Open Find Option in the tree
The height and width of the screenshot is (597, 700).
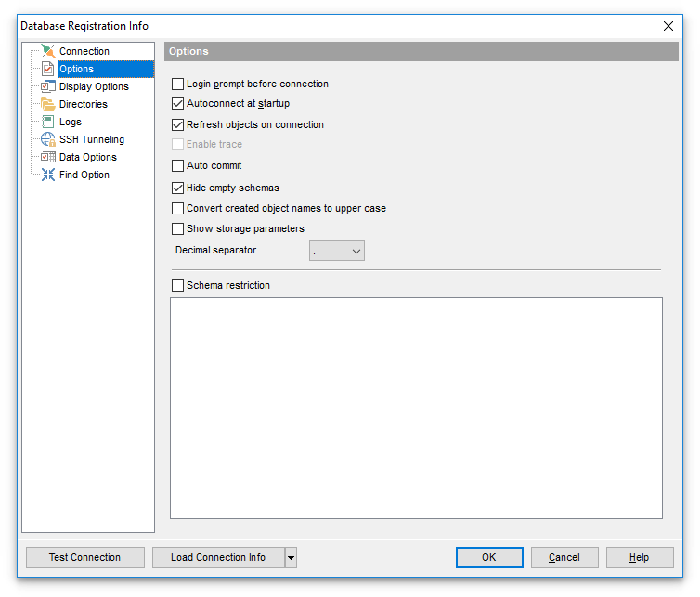[84, 175]
